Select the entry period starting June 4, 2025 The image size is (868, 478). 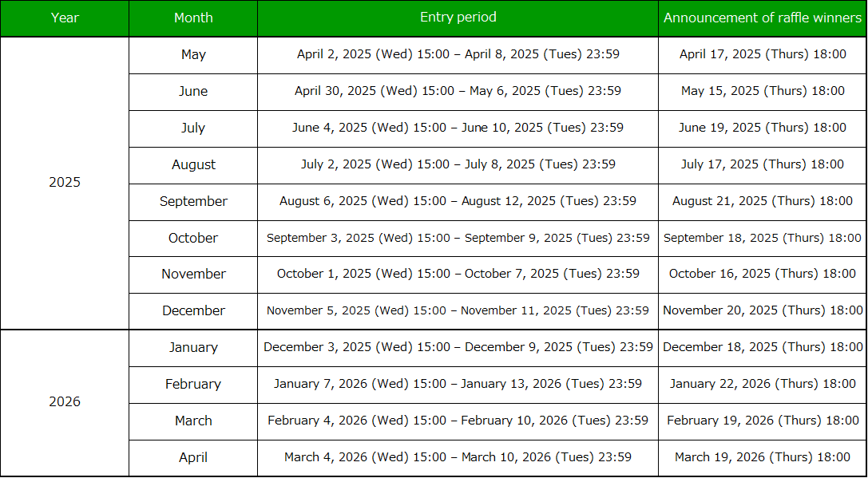tap(458, 128)
